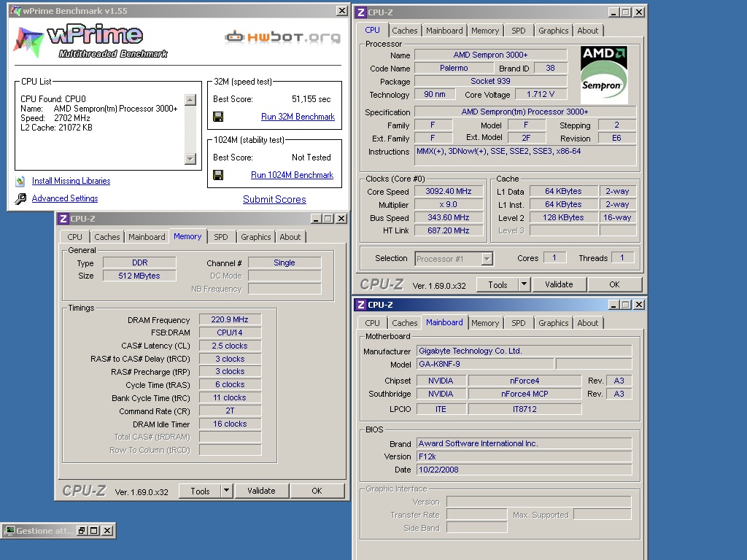Click Validate in CPU-Z Memory window

[261, 491]
